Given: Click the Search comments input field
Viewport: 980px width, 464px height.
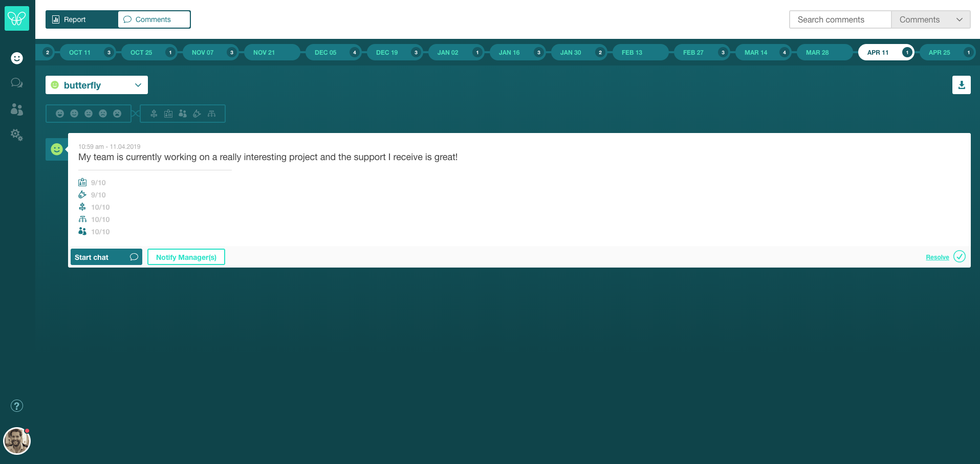Looking at the screenshot, I should coord(840,19).
